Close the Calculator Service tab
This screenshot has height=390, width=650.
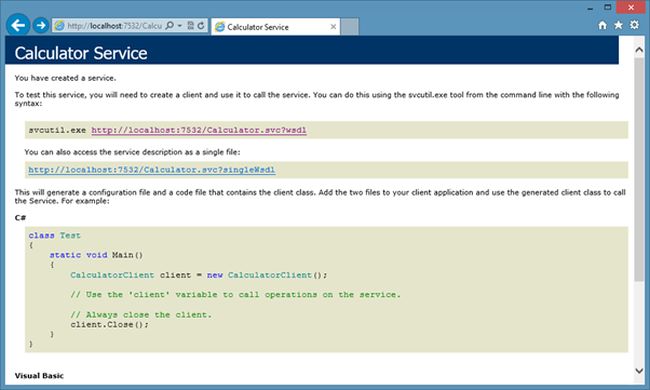pyautogui.click(x=333, y=27)
